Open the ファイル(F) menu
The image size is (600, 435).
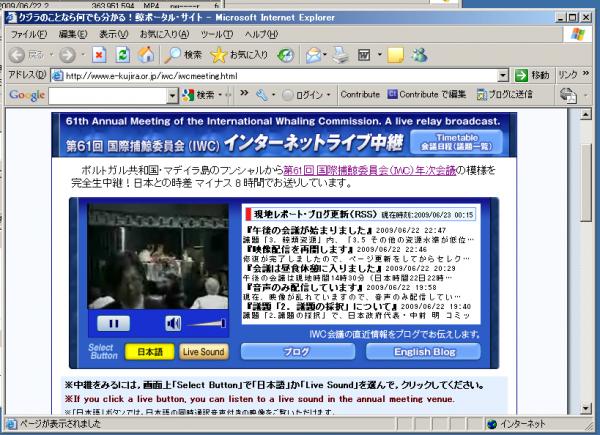click(28, 34)
